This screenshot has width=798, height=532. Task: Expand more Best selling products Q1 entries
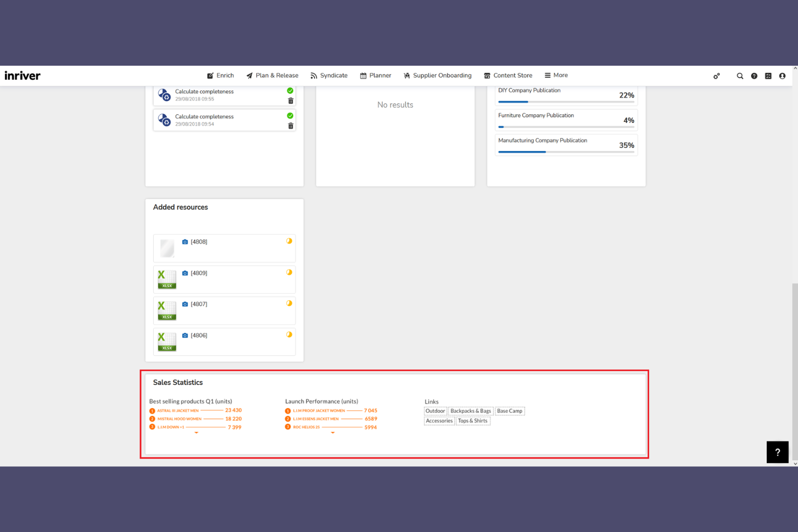point(196,432)
